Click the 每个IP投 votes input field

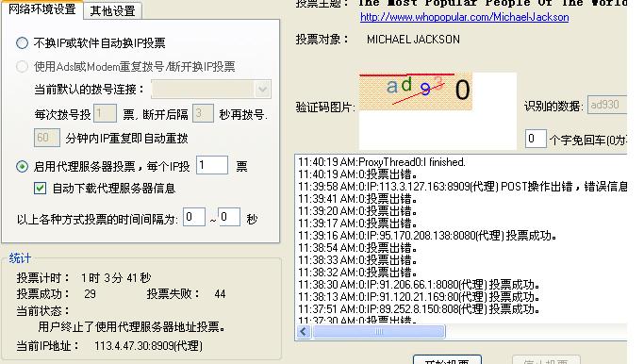(x=212, y=165)
